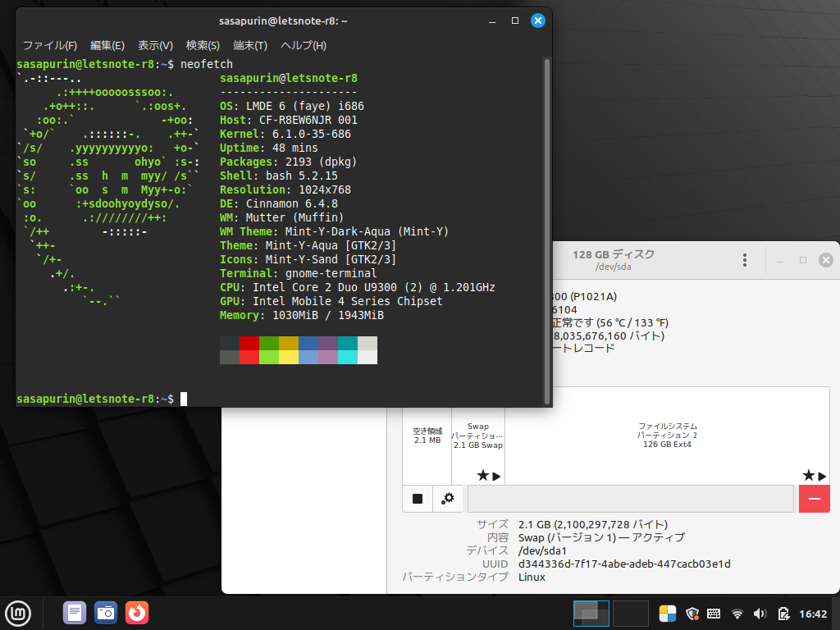Click the cyan swatch in neofetch bottom row
Viewport: 840px width, 630px height.
348,358
